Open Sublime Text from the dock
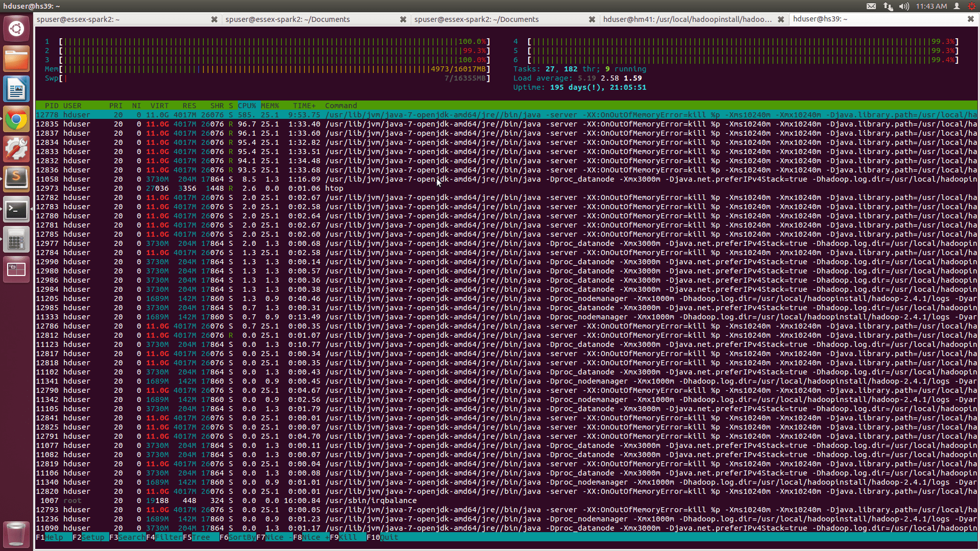Viewport: 980px width, 551px height. coord(16,179)
